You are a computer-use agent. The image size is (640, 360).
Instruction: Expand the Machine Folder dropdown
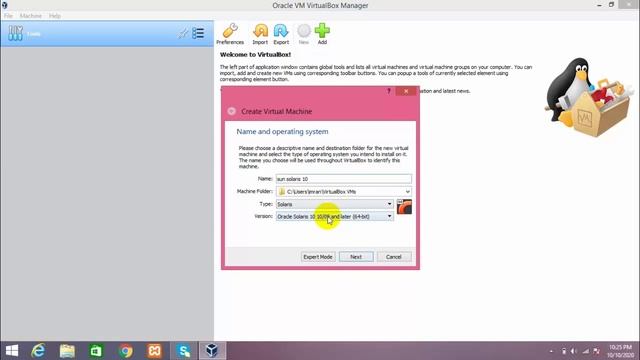click(x=407, y=191)
